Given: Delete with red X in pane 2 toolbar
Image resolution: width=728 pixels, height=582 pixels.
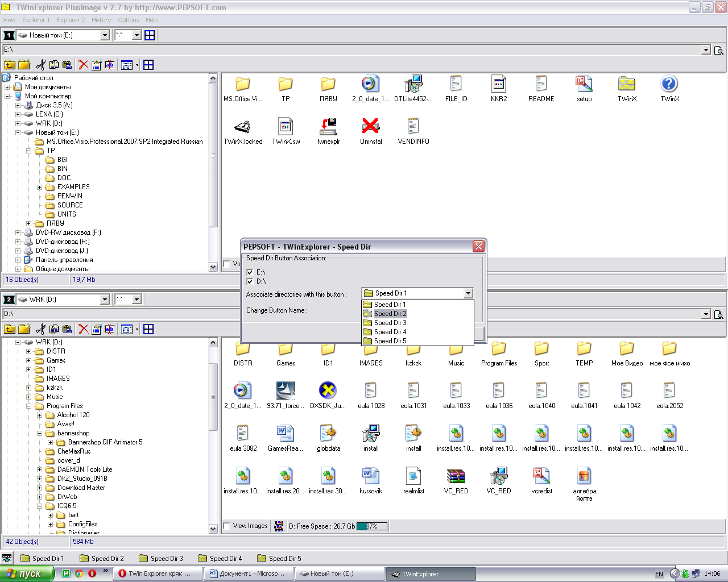Looking at the screenshot, I should 84,329.
